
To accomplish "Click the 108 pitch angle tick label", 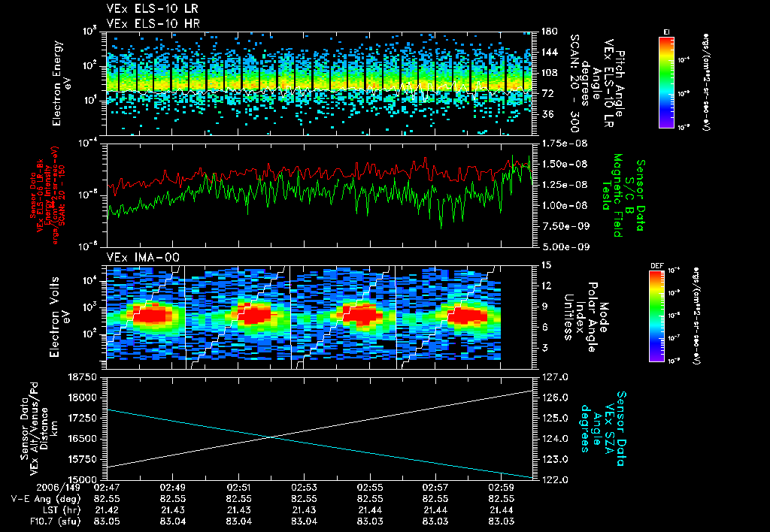I will [549, 73].
